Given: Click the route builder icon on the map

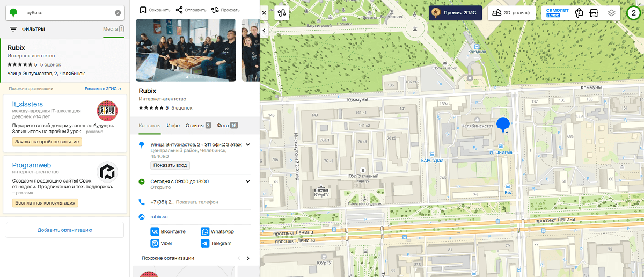Looking at the screenshot, I should [x=282, y=12].
